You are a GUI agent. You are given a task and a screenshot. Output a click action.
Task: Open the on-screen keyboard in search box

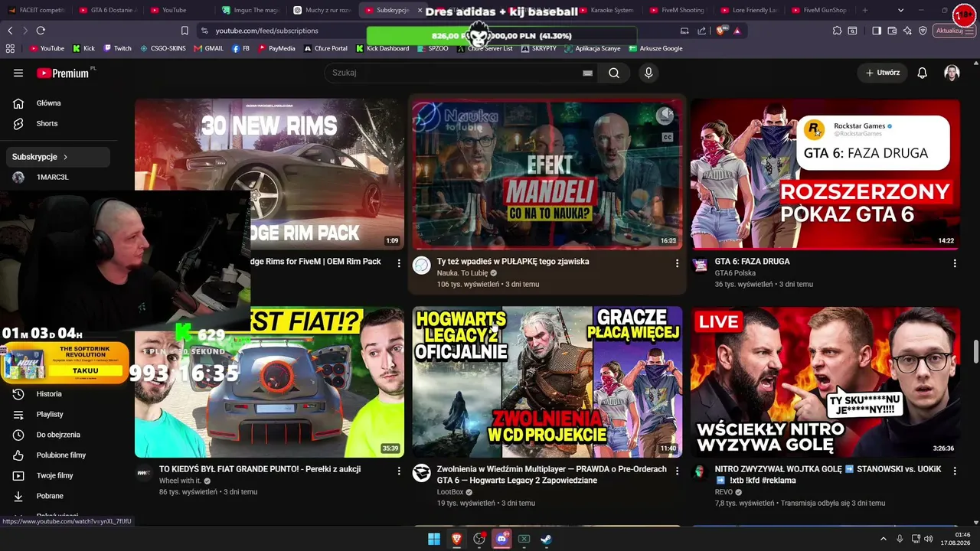tap(587, 73)
